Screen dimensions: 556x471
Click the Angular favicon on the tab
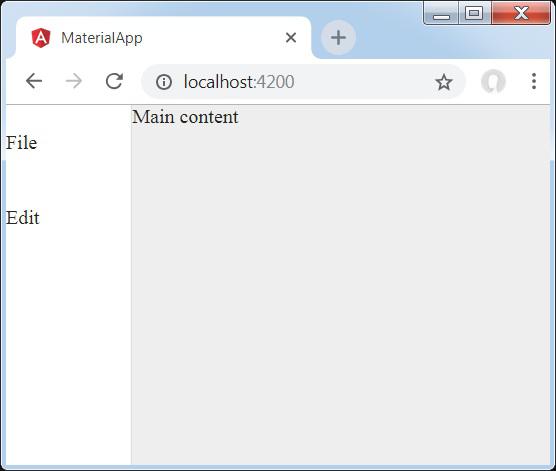pyautogui.click(x=41, y=38)
